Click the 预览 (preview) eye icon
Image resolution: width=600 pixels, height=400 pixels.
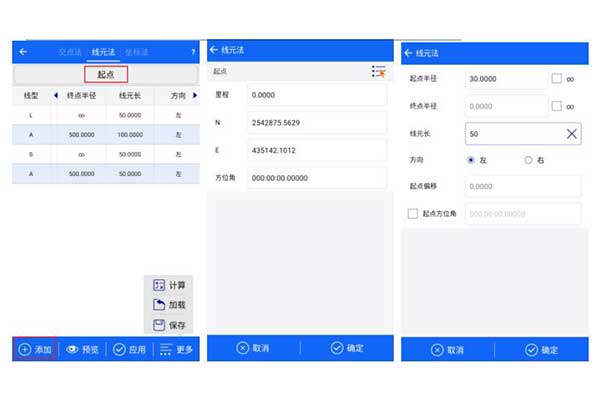pos(72,350)
